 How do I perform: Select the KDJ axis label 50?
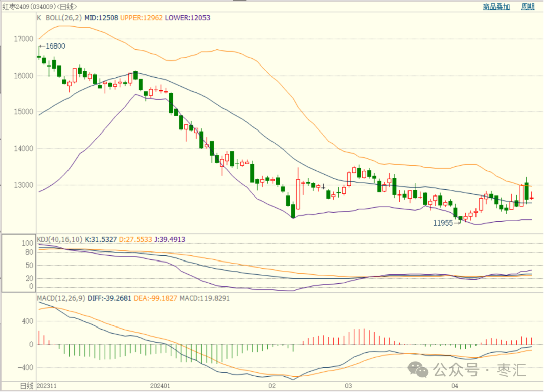(x=29, y=266)
